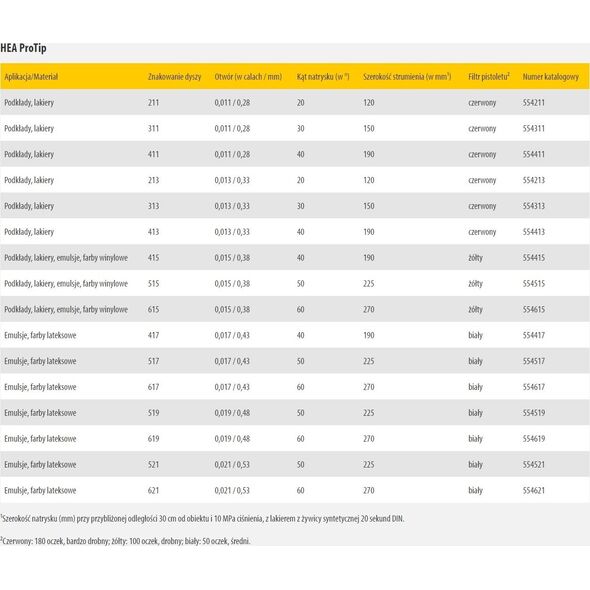Click the Otwór (w calach / mm) header
This screenshot has height=590, width=590.
pyautogui.click(x=248, y=77)
